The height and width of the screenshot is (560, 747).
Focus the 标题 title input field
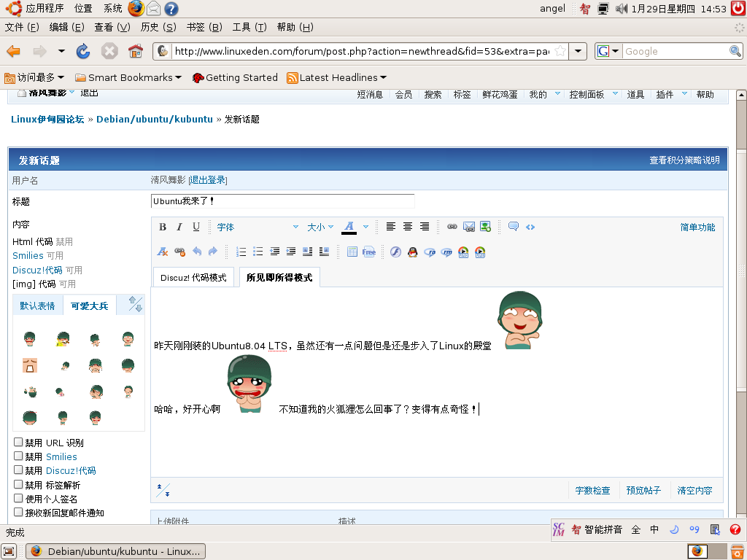pyautogui.click(x=282, y=201)
